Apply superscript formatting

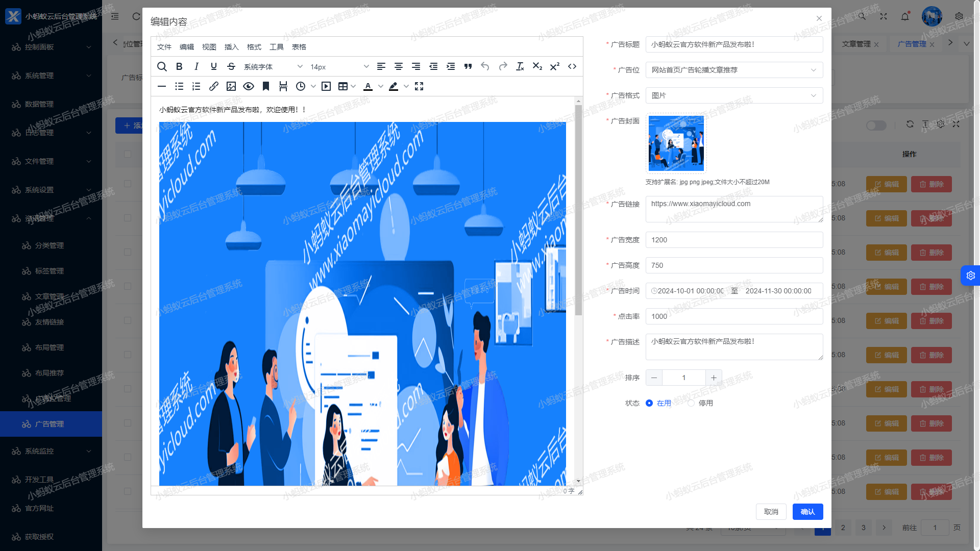tap(555, 66)
